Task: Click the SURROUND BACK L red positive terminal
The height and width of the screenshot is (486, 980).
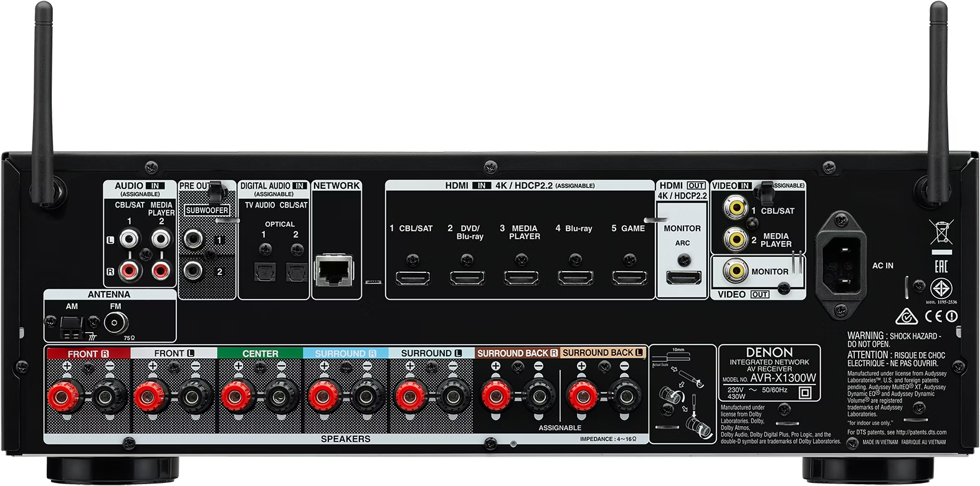Action: (x=582, y=397)
